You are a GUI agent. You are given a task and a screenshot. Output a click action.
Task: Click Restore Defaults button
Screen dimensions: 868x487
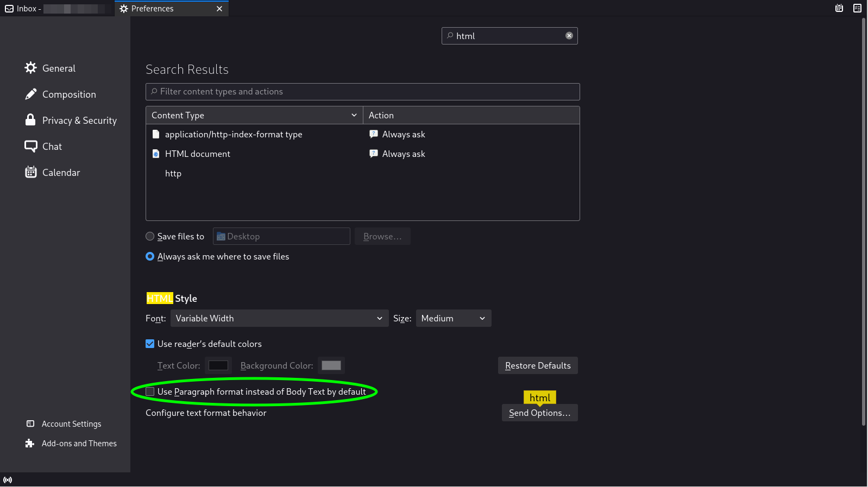click(x=538, y=365)
